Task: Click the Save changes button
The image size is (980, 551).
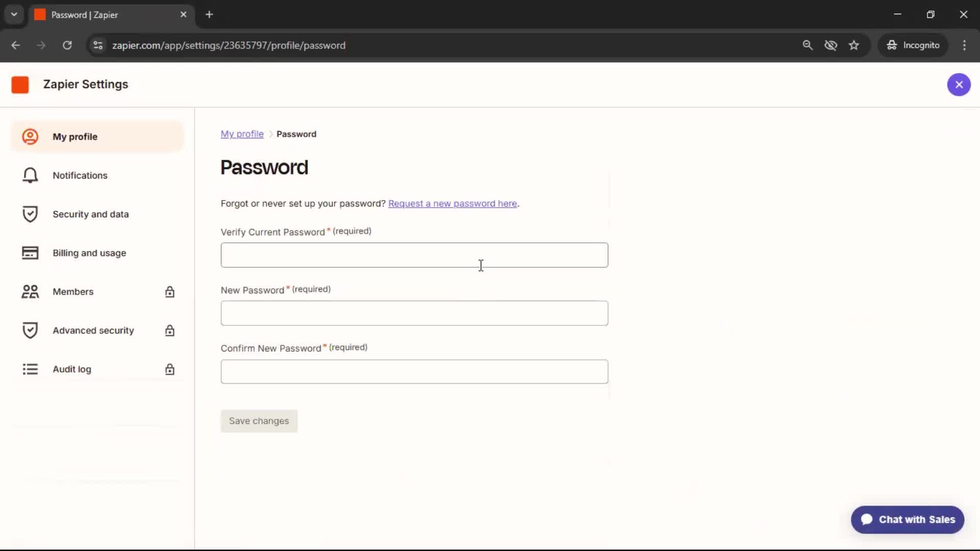Action: pos(259,421)
